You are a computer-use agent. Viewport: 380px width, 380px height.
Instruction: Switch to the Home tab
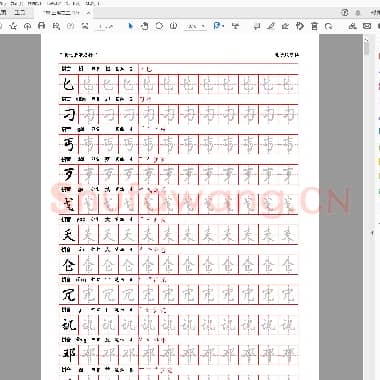pos(3,13)
